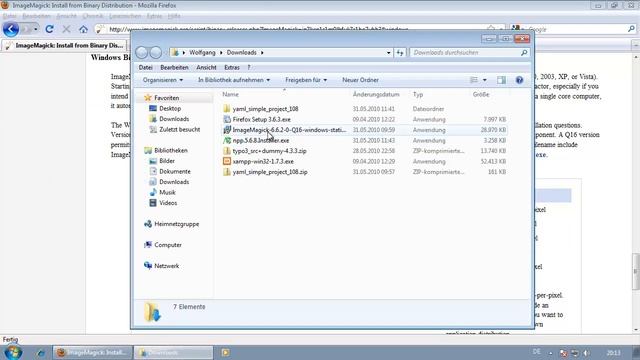Open In Bibliothek aufnehmen dropdown
This screenshot has width=640, height=360.
[234, 80]
